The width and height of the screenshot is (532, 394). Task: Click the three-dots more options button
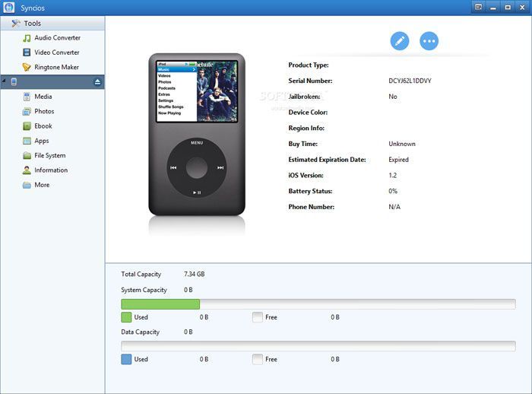click(x=429, y=41)
